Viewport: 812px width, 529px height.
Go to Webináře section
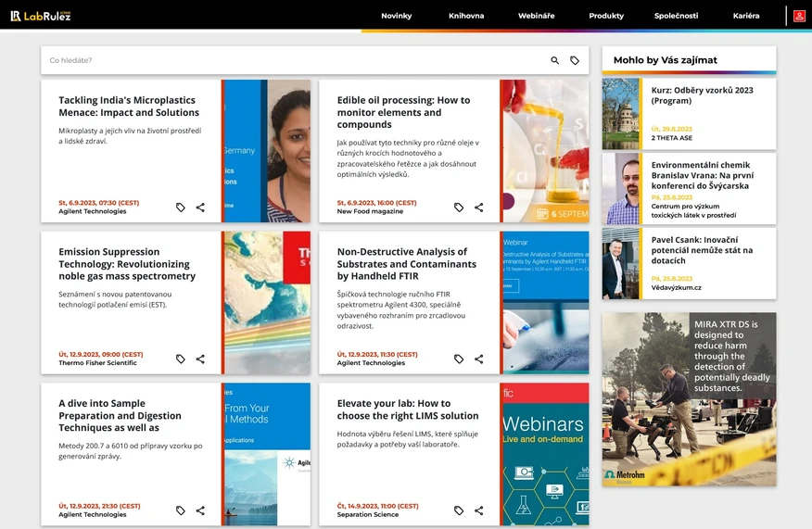[536, 16]
